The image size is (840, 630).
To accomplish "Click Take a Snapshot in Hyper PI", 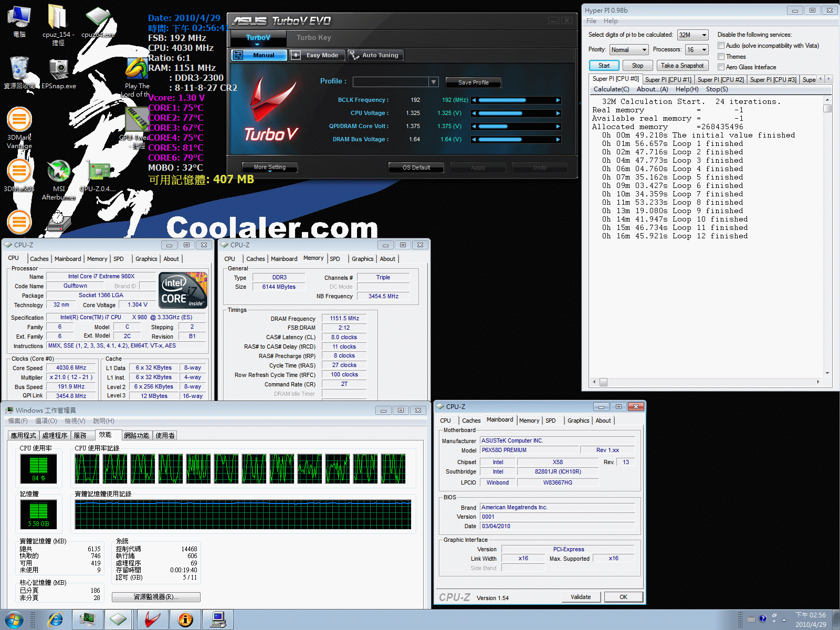I will point(682,66).
